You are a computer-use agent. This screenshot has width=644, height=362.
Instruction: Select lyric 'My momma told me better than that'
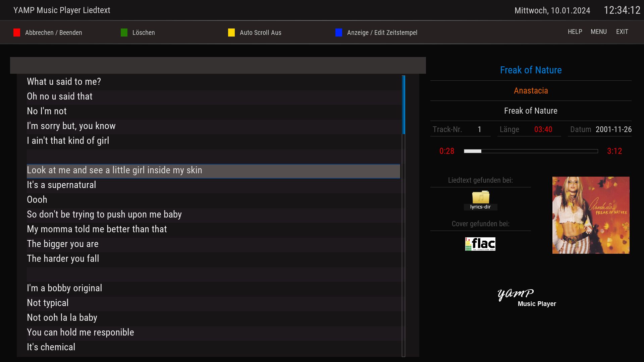point(97,229)
